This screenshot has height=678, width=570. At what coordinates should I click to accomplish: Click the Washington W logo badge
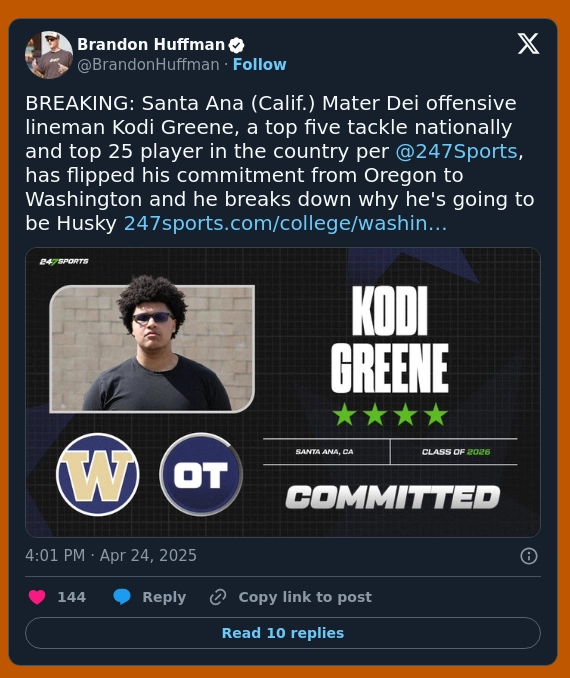(x=98, y=474)
